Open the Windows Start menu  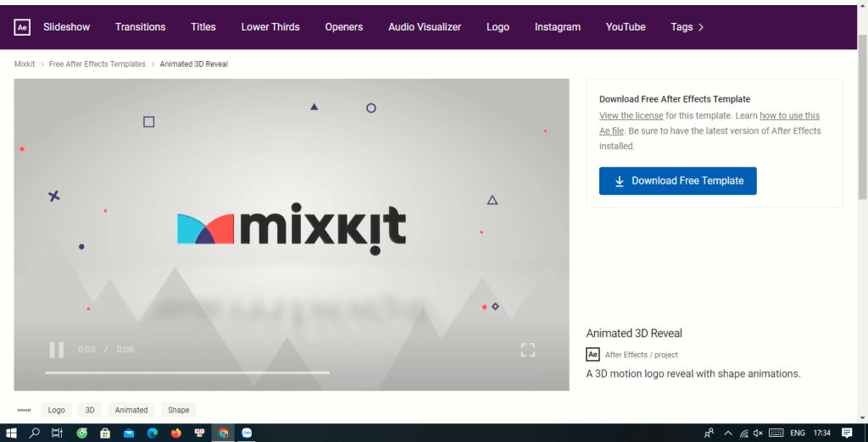(11, 434)
